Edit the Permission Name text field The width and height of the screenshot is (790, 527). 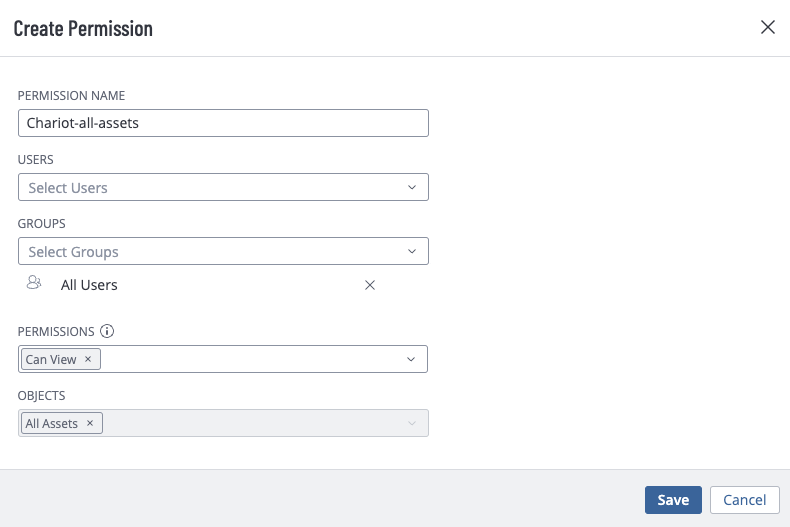click(x=223, y=123)
